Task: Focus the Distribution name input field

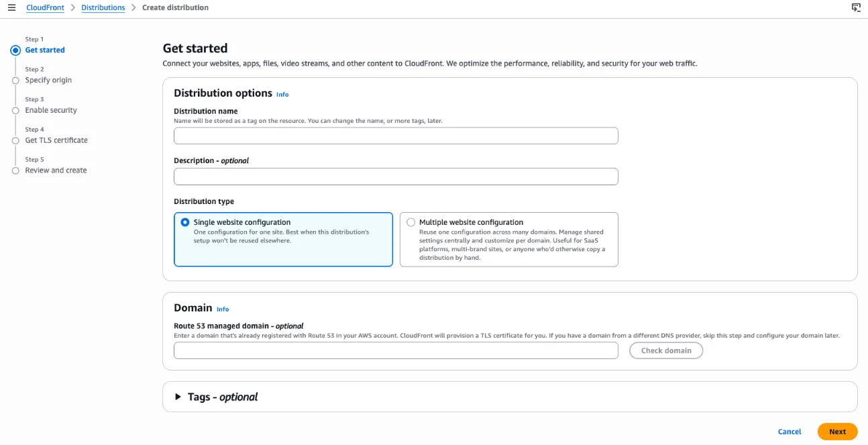Action: pos(396,136)
